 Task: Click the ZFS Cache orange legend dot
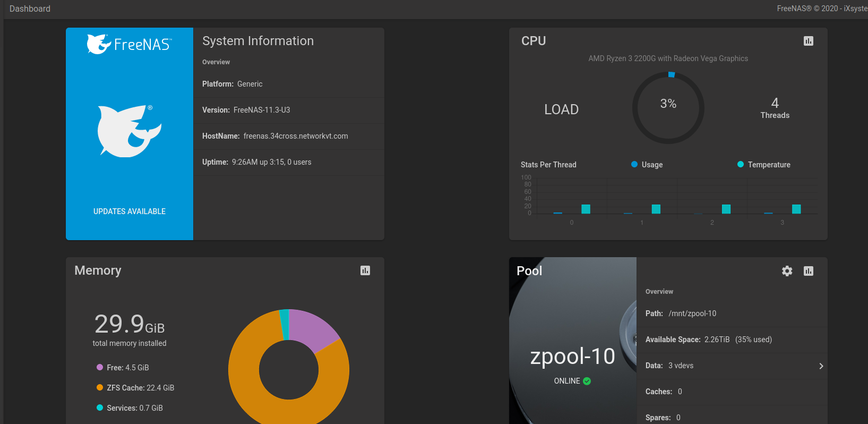pos(100,387)
